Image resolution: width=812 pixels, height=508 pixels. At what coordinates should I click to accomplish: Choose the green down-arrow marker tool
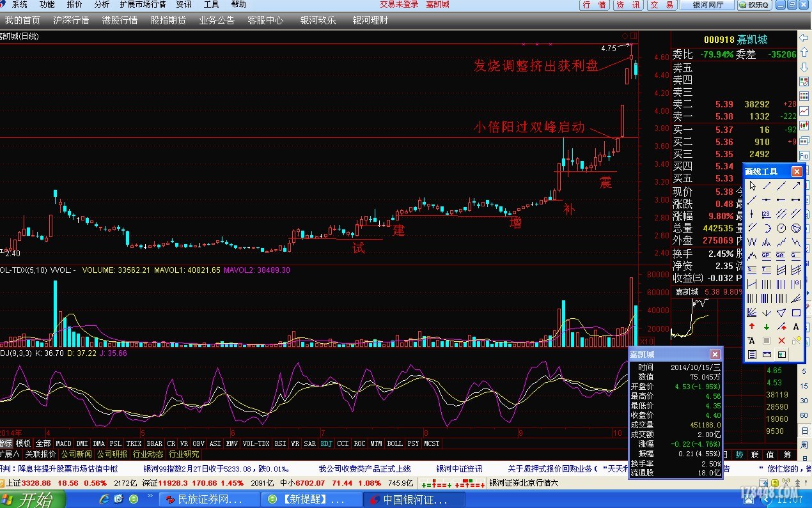click(767, 327)
